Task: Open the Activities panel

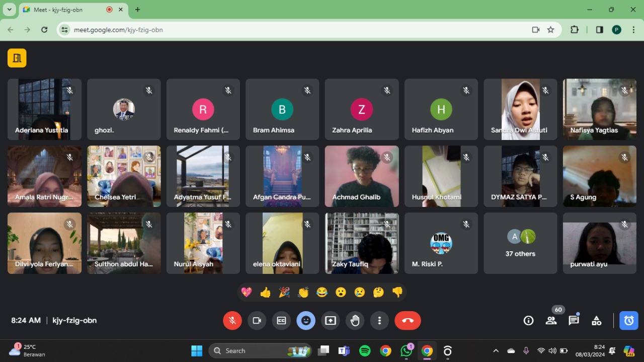Action: 596,321
